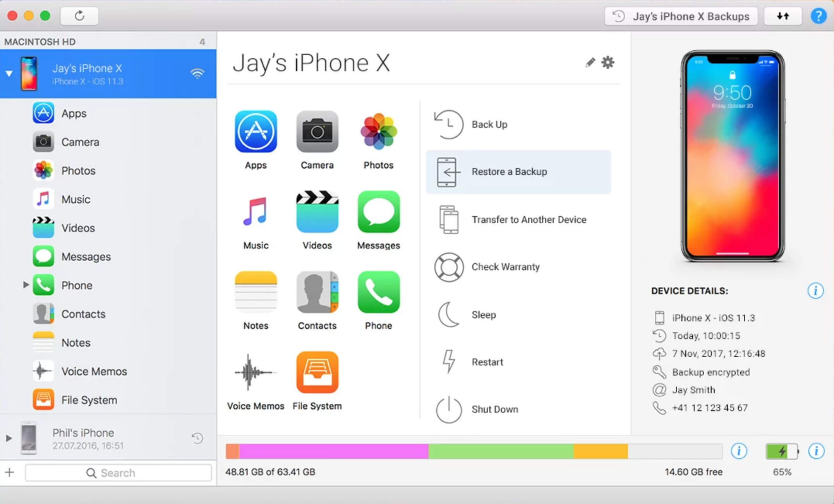Click the '7 Nov, 2017, 12:16:48' cloud backup line
This screenshot has height=504, width=834.
point(719,353)
